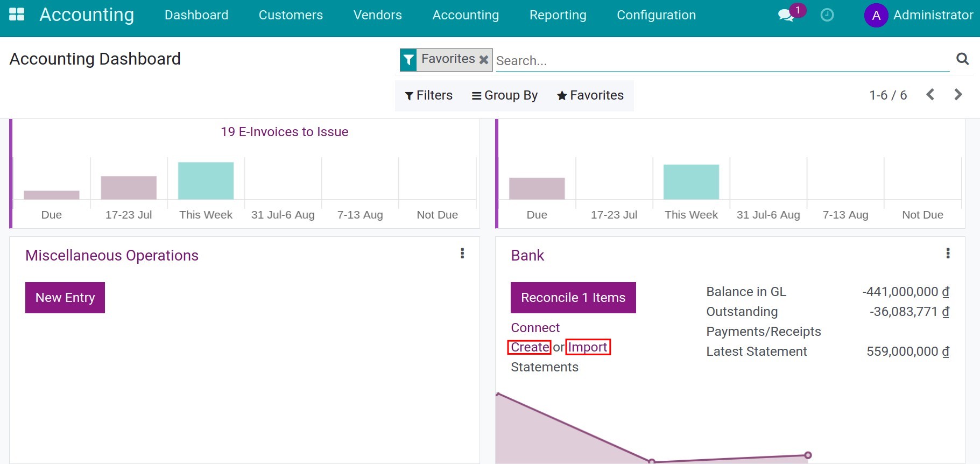
Task: Click the activities clock icon
Action: click(x=827, y=15)
